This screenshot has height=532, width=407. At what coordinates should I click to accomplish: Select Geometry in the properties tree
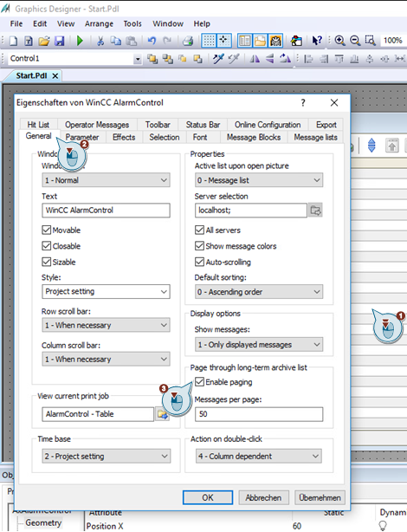tap(43, 522)
